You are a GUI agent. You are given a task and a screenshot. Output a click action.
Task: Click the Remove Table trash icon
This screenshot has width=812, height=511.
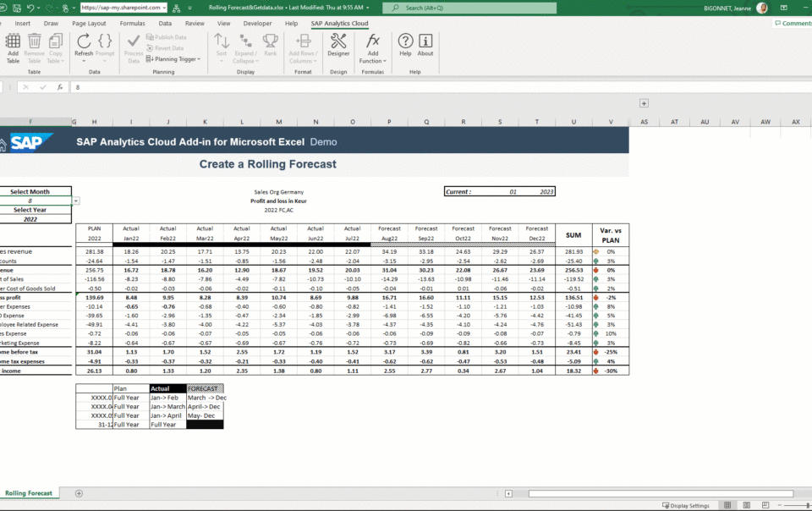34,41
